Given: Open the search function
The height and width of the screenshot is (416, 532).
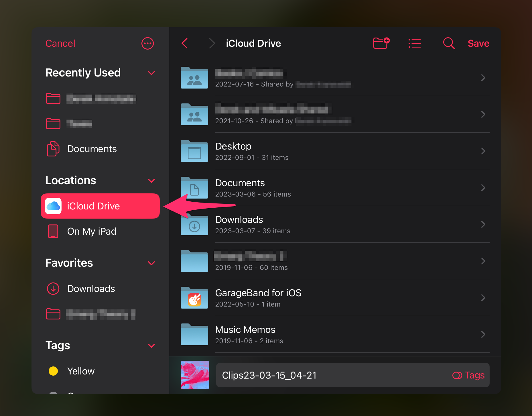Looking at the screenshot, I should coord(448,43).
